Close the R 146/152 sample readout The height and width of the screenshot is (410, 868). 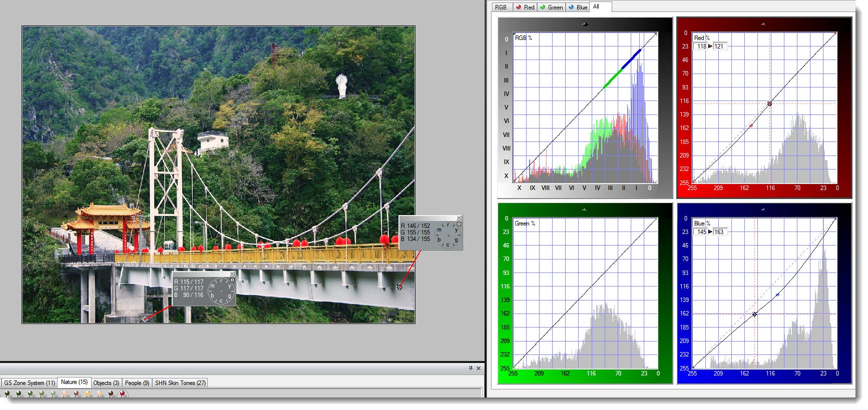[x=459, y=218]
